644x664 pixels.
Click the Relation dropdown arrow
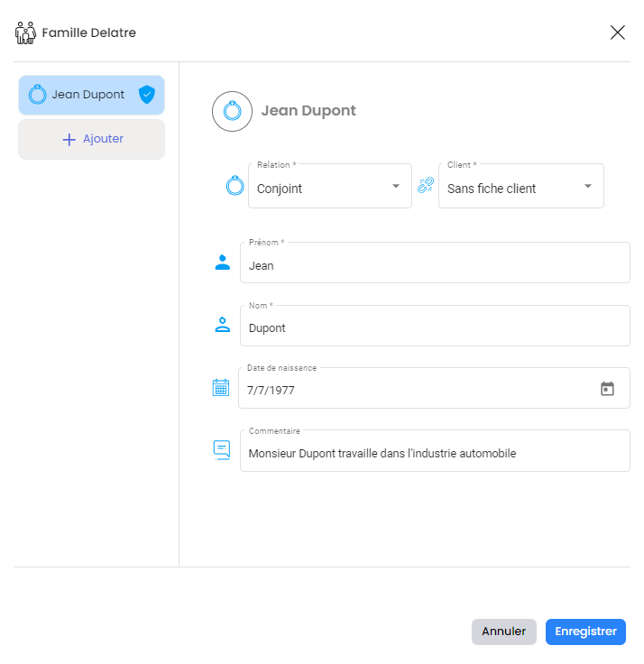[x=395, y=186]
